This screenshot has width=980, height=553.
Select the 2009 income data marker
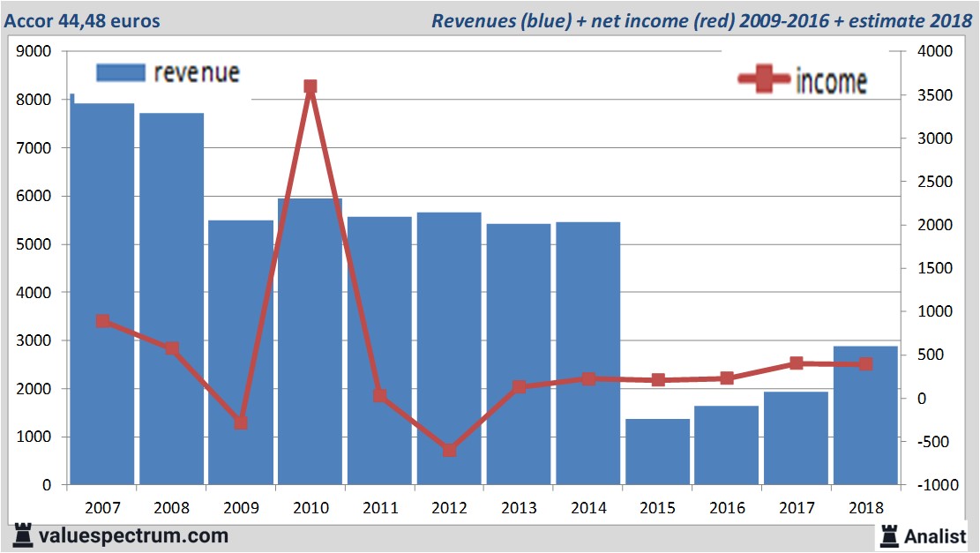[x=241, y=422]
